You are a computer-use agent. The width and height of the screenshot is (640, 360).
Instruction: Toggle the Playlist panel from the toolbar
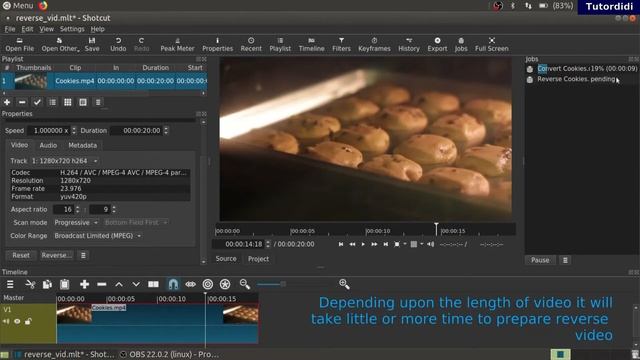click(x=280, y=44)
